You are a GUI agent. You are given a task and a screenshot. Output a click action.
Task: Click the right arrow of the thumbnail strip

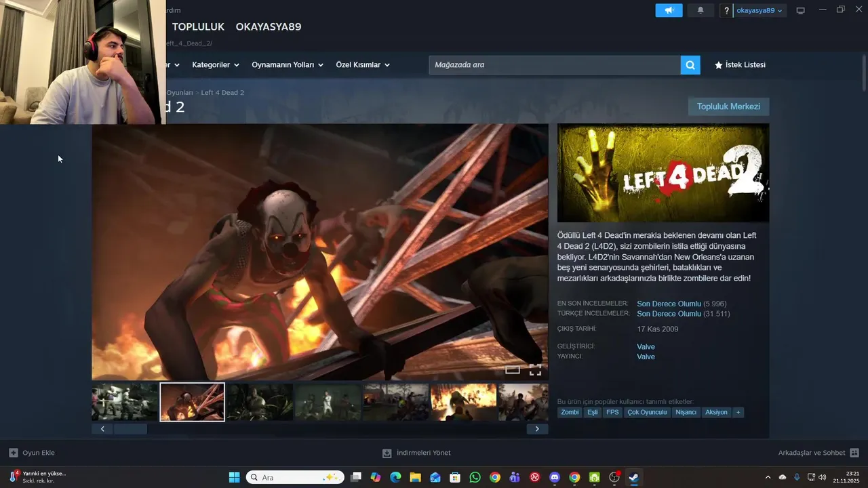tap(537, 429)
